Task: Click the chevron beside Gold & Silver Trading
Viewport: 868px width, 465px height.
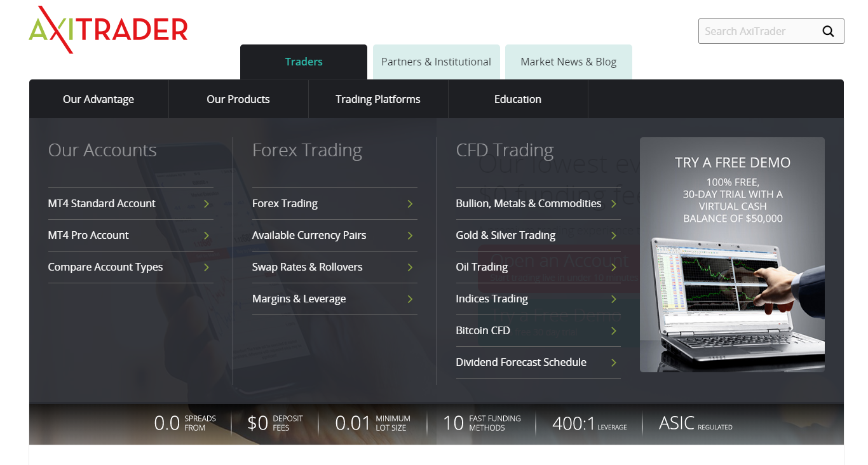Action: (614, 236)
